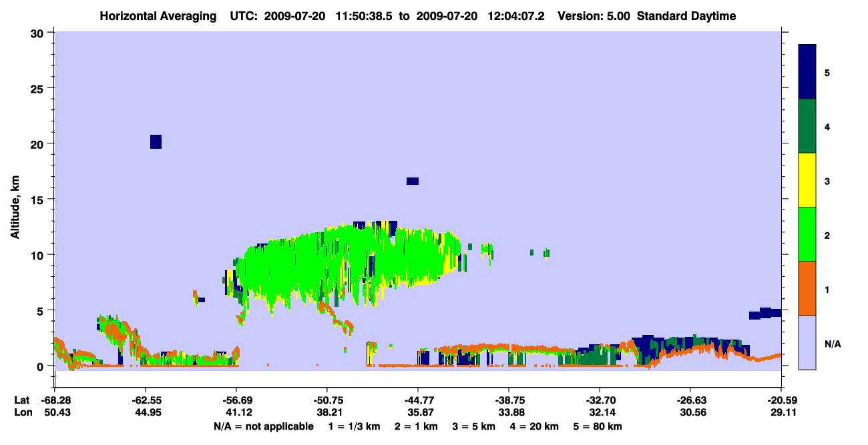Click the 'Lat' row label

click(21, 400)
